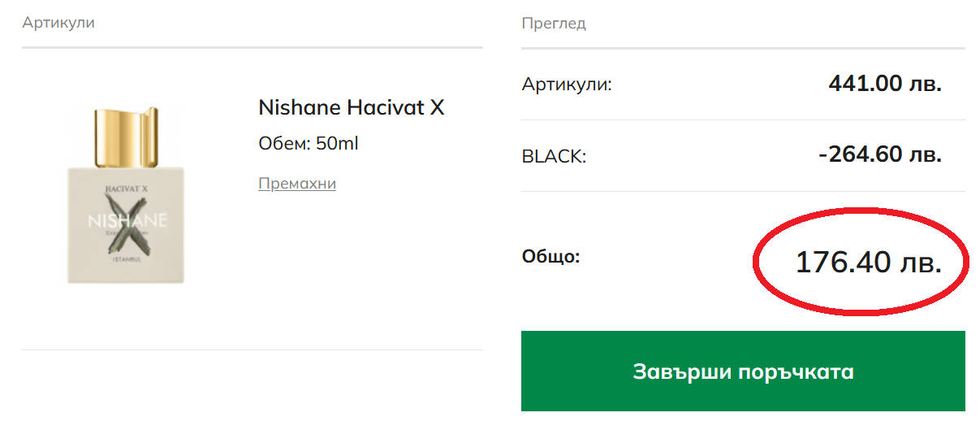
Task: Click the Общо: total label
Action: [x=550, y=257]
